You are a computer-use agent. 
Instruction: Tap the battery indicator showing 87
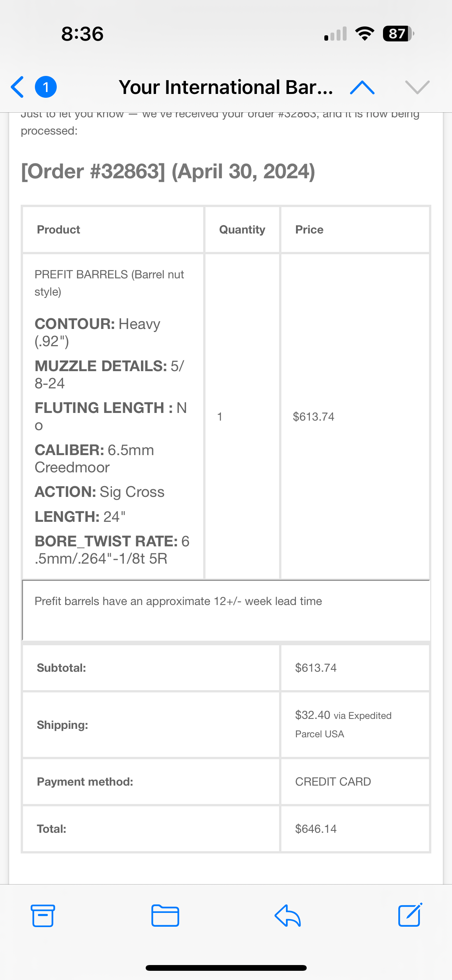point(398,34)
